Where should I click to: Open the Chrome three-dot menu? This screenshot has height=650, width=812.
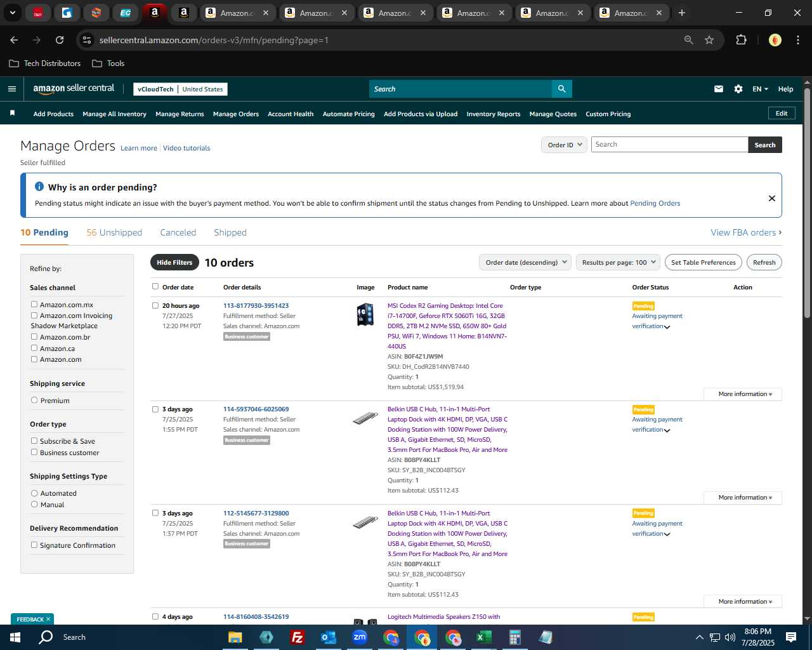[797, 40]
